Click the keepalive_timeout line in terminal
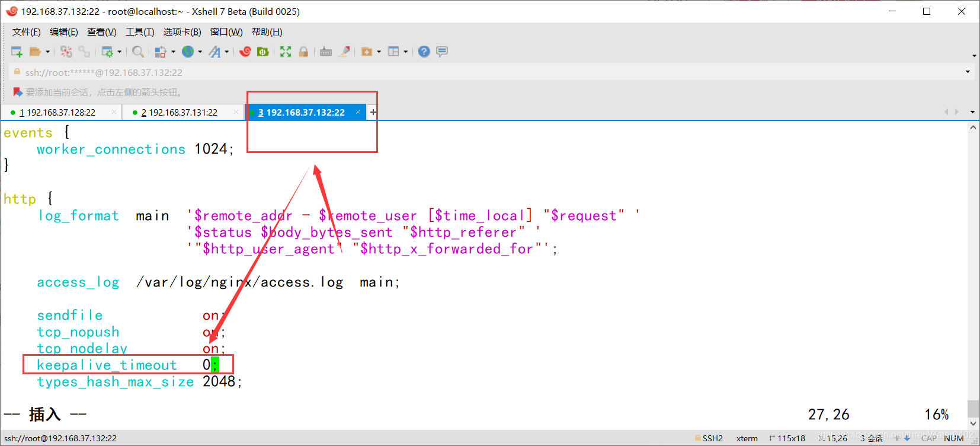 point(127,365)
